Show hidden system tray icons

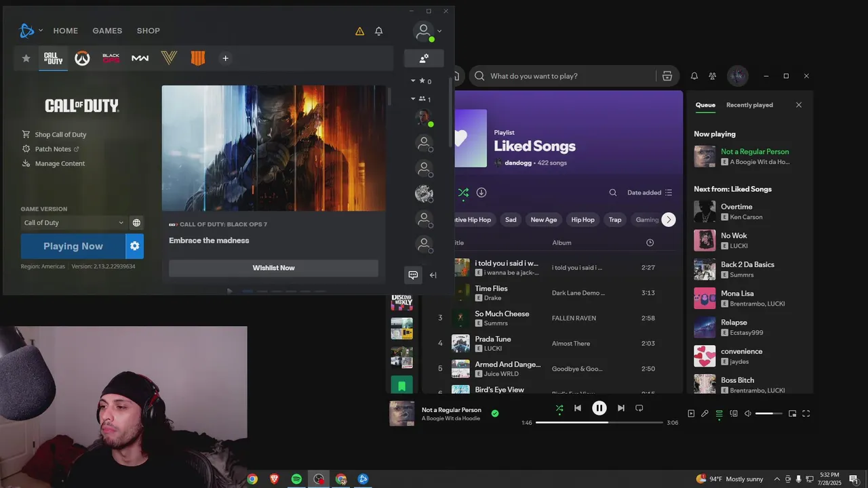pos(777,479)
